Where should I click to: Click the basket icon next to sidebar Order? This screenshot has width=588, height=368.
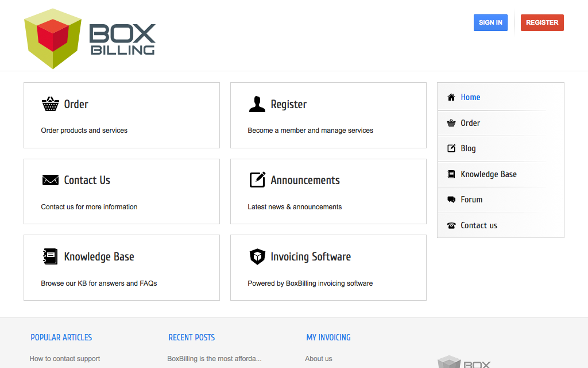tap(451, 123)
